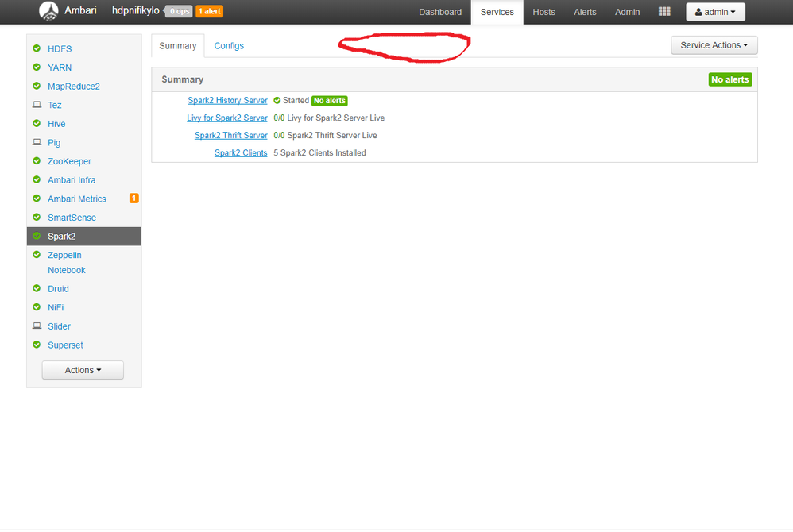This screenshot has width=793, height=532.
Task: Click YARN green status icon
Action: point(37,67)
